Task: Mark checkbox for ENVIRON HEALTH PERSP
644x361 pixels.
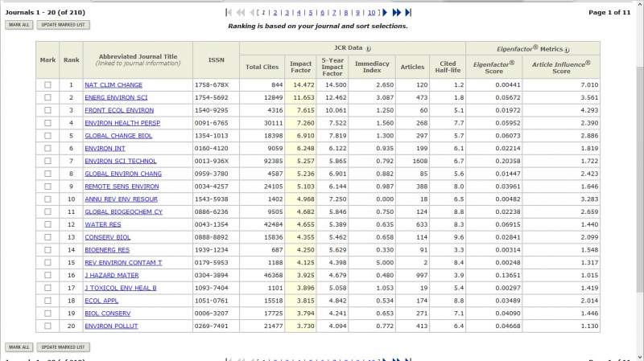Action: click(x=47, y=123)
